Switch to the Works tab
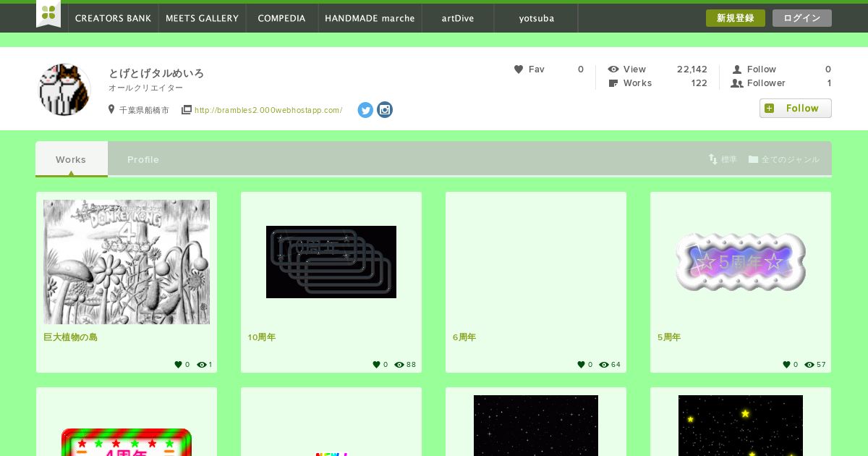The width and height of the screenshot is (868, 456). pyautogui.click(x=71, y=159)
